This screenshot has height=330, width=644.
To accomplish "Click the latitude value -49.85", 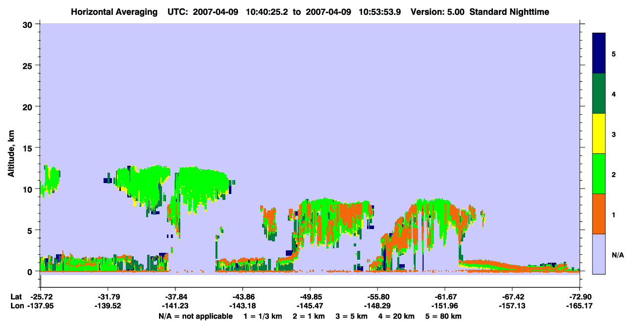I will (x=310, y=296).
